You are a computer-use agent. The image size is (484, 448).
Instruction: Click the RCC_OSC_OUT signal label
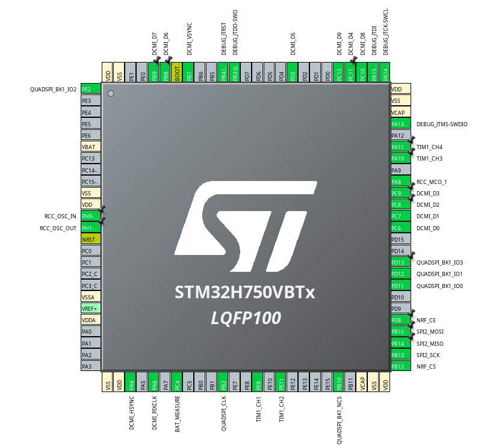point(58,228)
